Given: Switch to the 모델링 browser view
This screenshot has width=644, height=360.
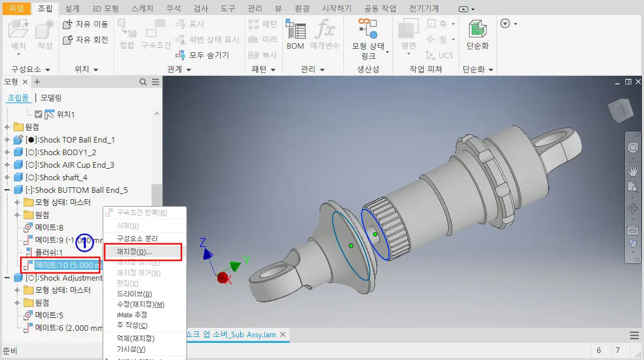Looking at the screenshot, I should (51, 98).
